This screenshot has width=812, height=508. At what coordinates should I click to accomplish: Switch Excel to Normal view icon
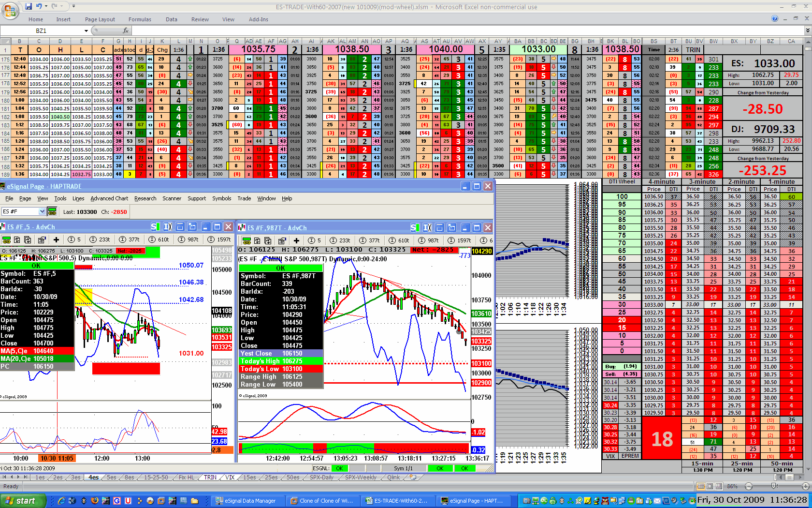point(701,486)
